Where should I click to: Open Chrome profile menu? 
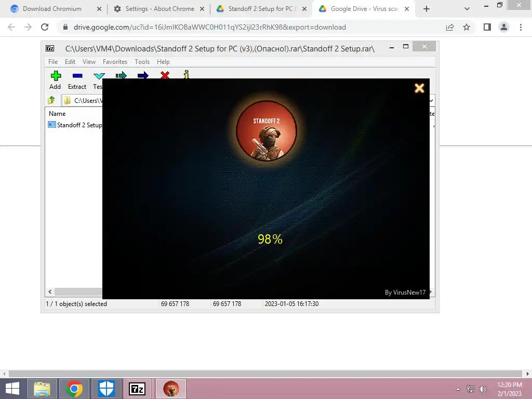pos(504,27)
